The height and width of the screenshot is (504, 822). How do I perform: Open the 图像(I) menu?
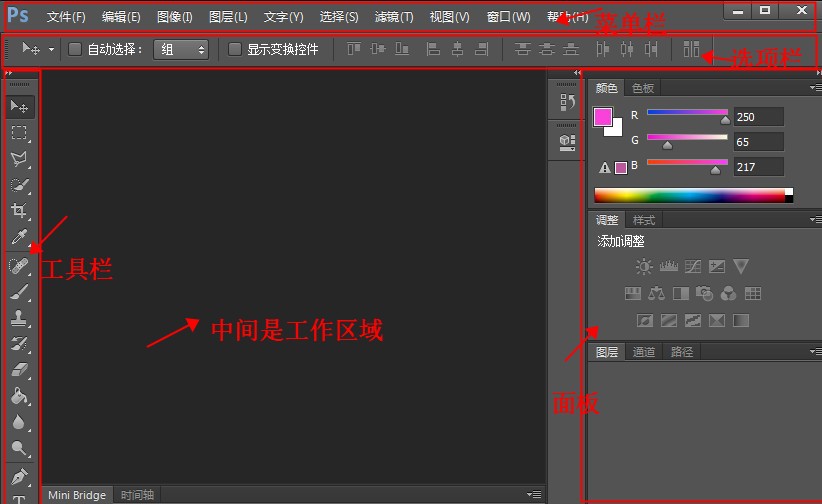175,17
